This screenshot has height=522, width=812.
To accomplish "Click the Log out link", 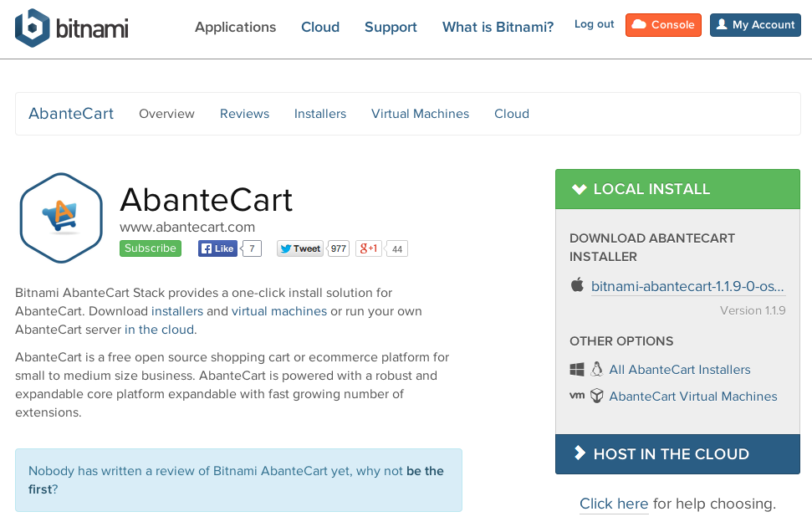I will coord(594,24).
